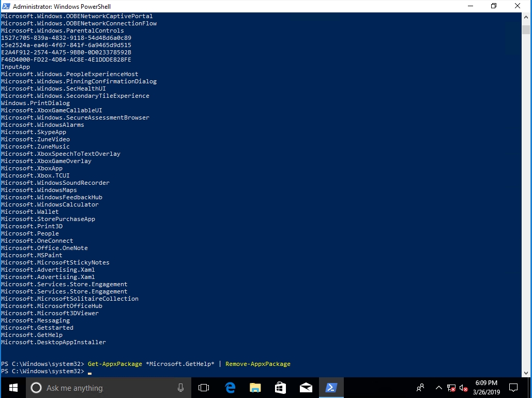This screenshot has width=532, height=398.
Task: Open the Mail app from the taskbar
Action: [x=306, y=388]
